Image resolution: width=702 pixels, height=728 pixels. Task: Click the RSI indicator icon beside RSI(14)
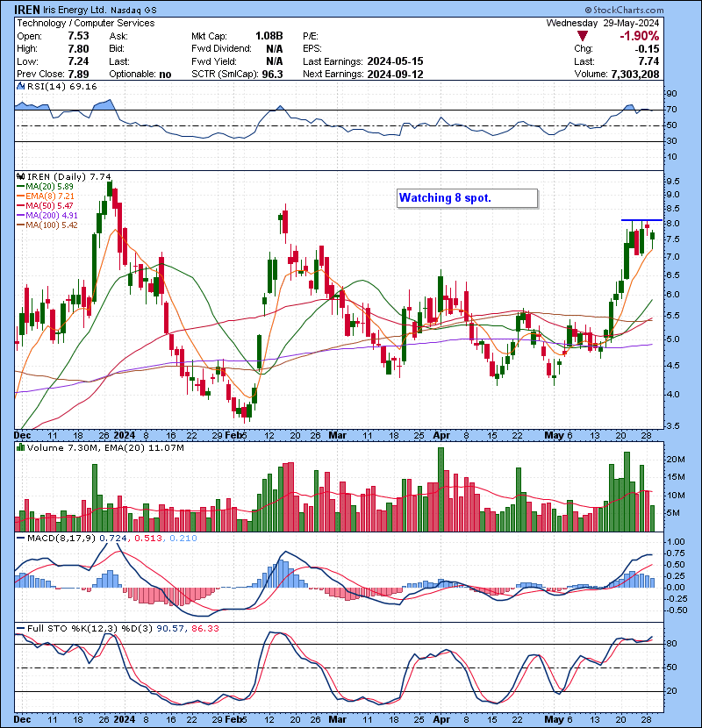20,86
